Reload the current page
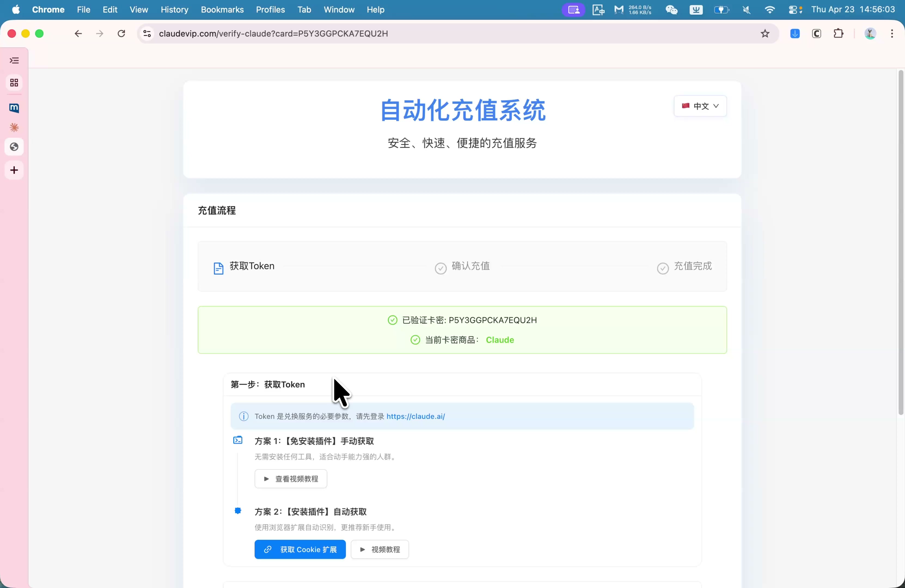The height and width of the screenshot is (588, 905). click(121, 33)
